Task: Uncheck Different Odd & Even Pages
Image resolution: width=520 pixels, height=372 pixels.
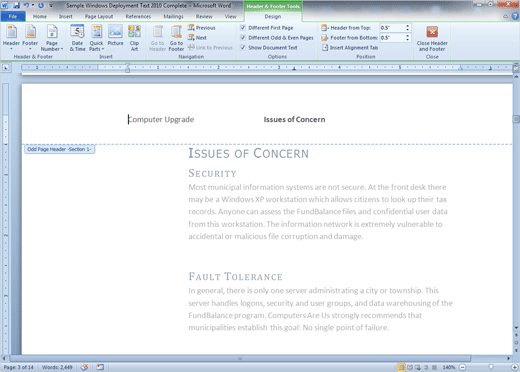Action: [x=243, y=38]
